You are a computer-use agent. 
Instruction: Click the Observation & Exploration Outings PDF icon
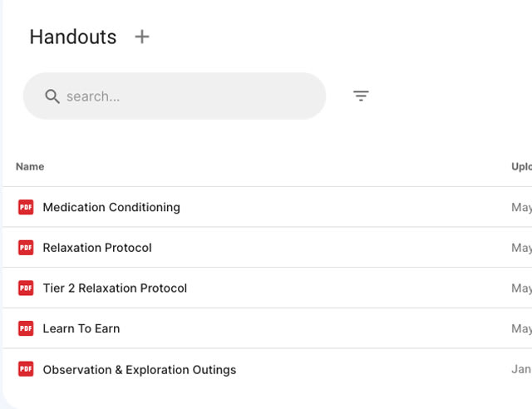[x=26, y=369]
